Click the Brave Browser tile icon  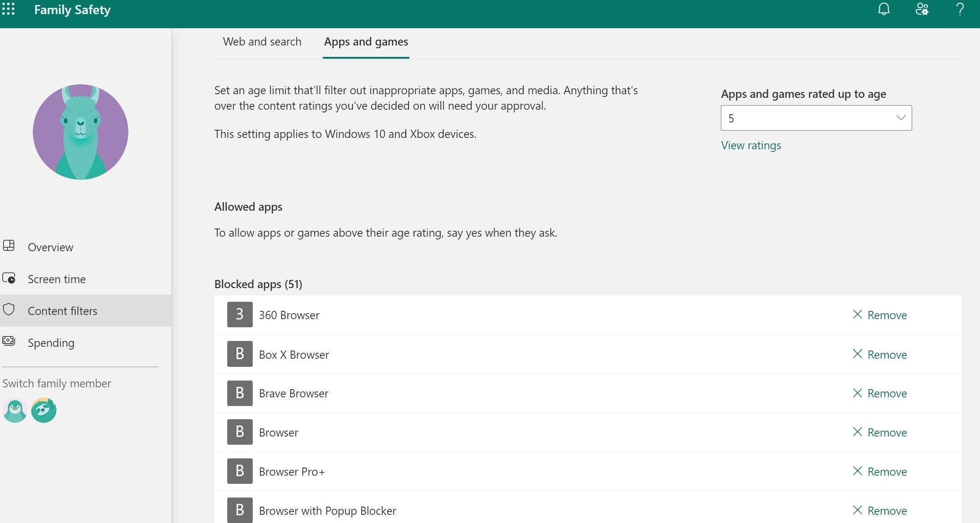click(240, 393)
